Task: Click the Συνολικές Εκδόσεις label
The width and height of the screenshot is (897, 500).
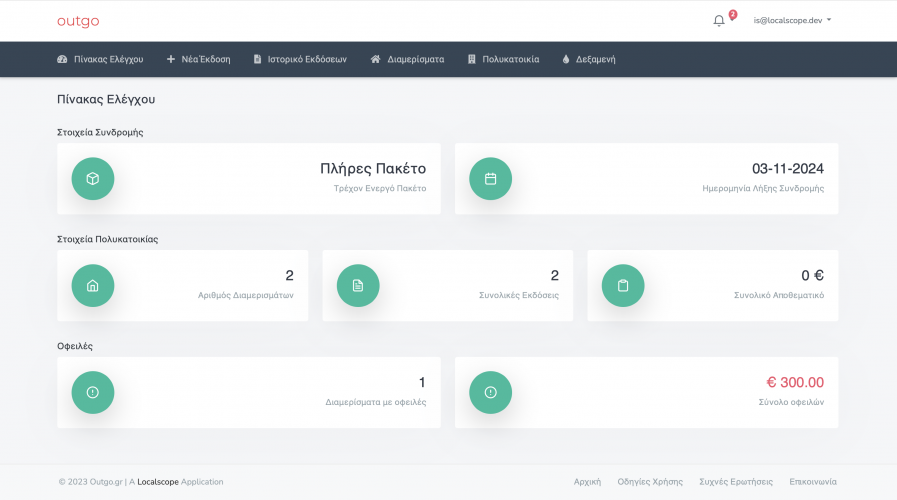Action: click(519, 295)
